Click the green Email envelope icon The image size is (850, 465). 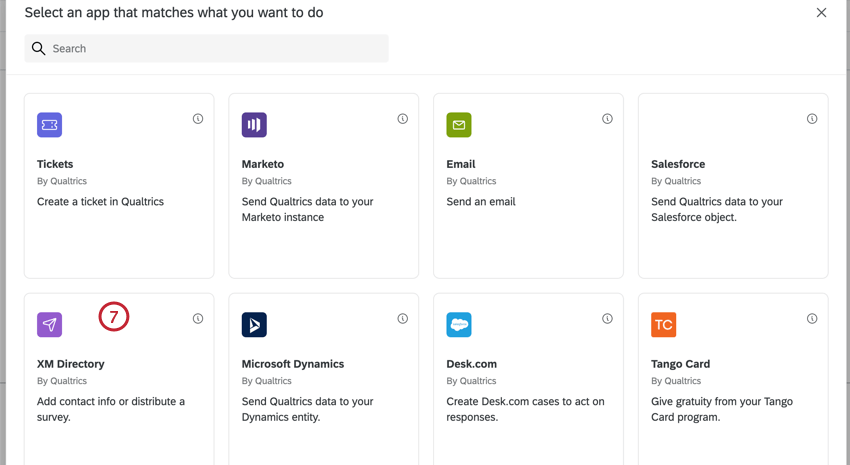[x=459, y=125]
